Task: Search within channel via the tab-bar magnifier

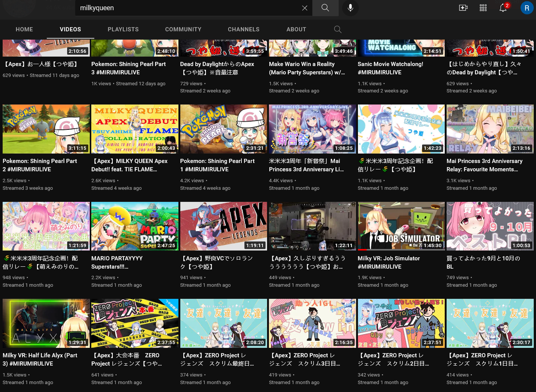Action: pos(338,29)
